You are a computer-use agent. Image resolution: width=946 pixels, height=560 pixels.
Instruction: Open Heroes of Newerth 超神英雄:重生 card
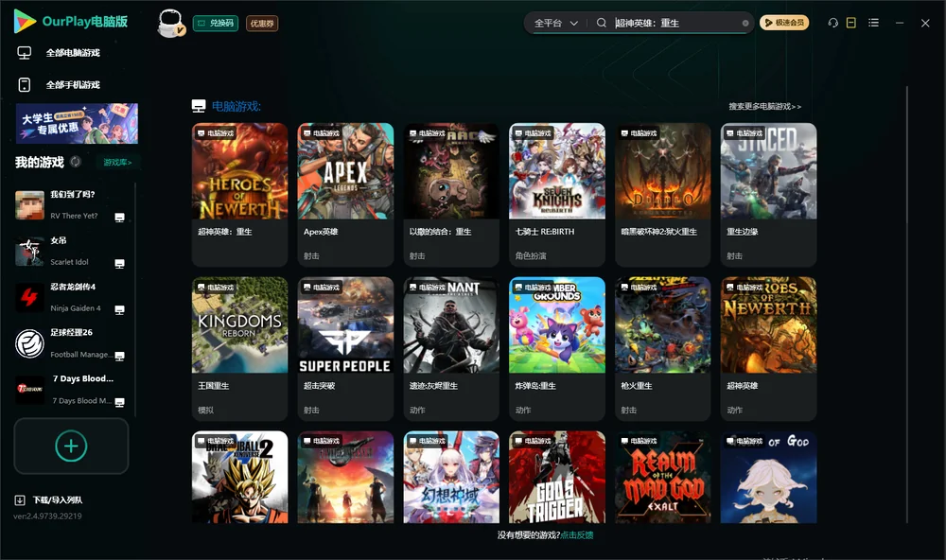239,194
